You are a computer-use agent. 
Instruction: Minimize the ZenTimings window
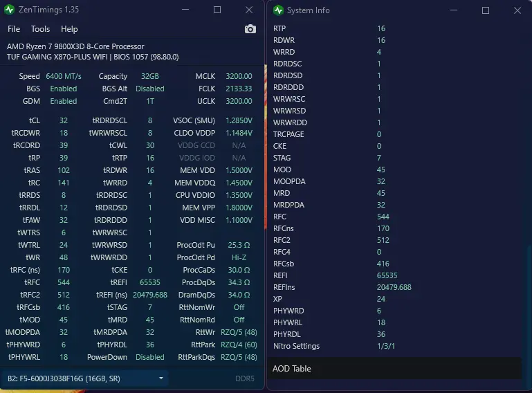tap(185, 10)
